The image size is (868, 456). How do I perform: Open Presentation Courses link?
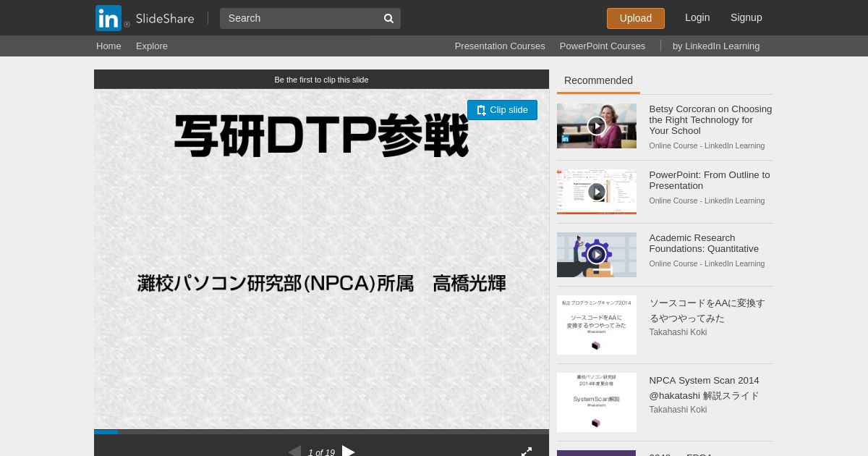tap(500, 46)
